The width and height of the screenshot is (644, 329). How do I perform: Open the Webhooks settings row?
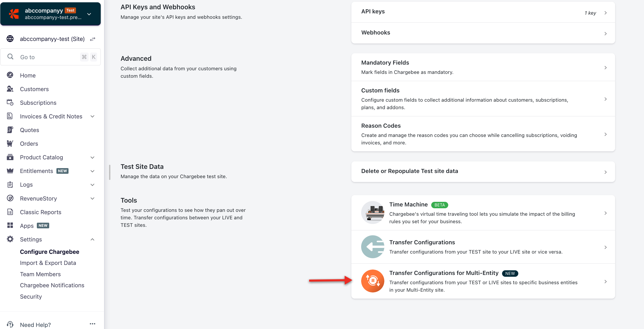coord(483,33)
